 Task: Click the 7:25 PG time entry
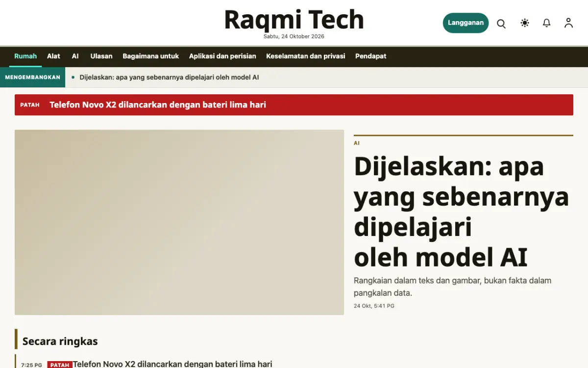(x=31, y=365)
